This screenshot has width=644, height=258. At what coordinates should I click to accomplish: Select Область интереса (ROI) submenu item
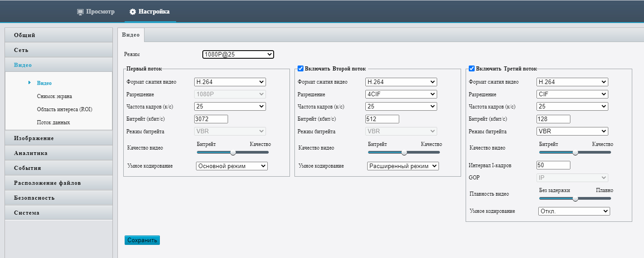coord(65,109)
